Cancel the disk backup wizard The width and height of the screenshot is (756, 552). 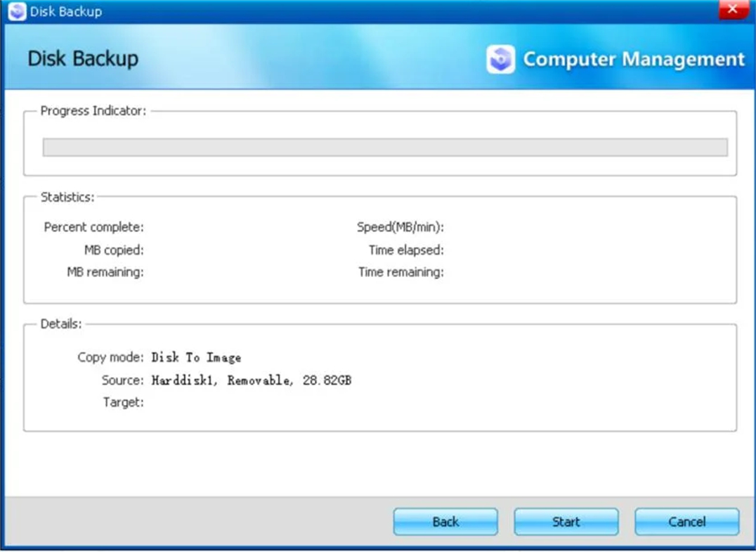tap(686, 522)
